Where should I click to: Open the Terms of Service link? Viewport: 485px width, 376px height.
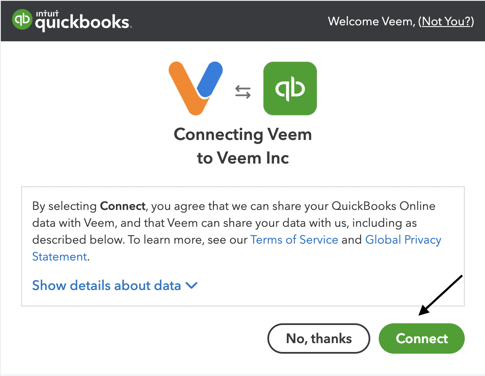pos(294,240)
